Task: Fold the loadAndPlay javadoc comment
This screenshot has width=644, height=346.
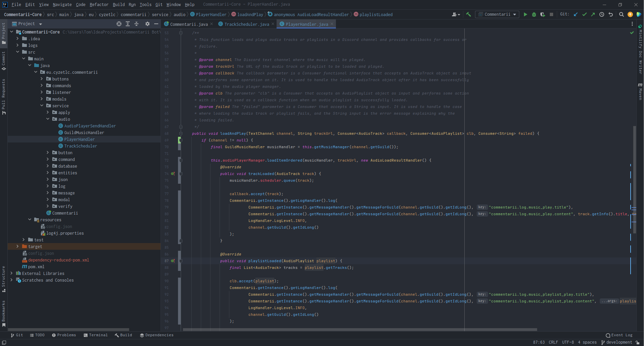Action: point(181,33)
